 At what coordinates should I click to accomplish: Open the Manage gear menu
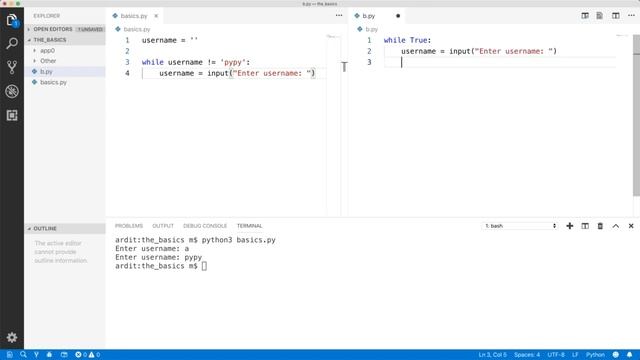[12, 337]
